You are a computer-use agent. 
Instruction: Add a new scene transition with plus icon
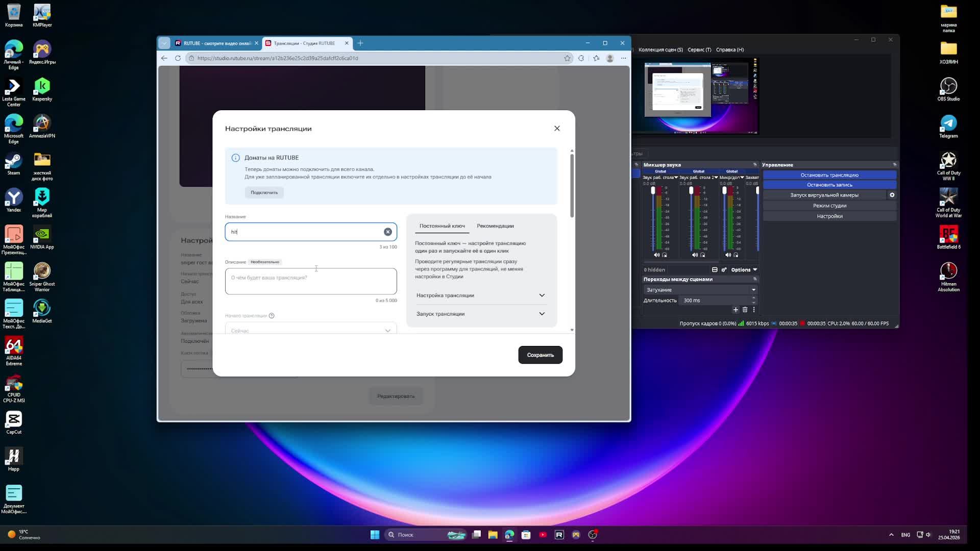(x=736, y=310)
